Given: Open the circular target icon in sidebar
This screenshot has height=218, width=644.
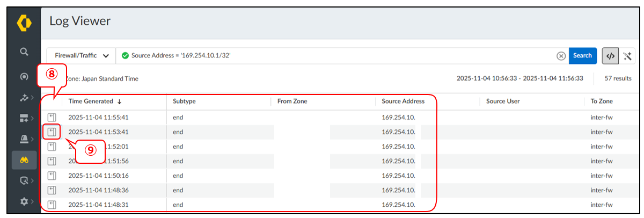Looking at the screenshot, I should (24, 77).
